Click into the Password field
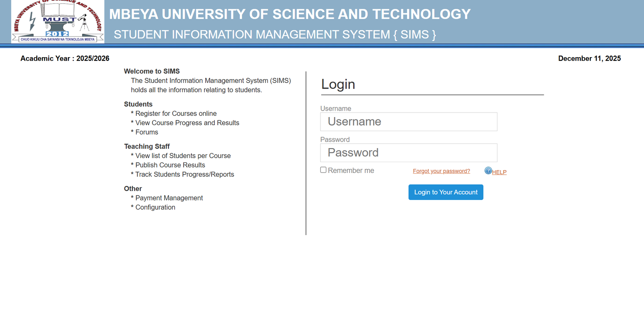The image size is (644, 313). tap(409, 153)
